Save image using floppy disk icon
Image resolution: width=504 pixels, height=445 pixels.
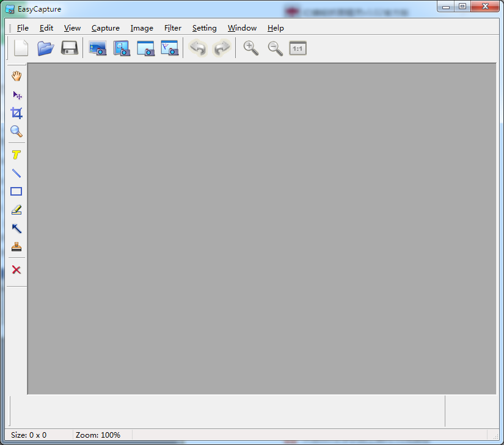(x=70, y=48)
